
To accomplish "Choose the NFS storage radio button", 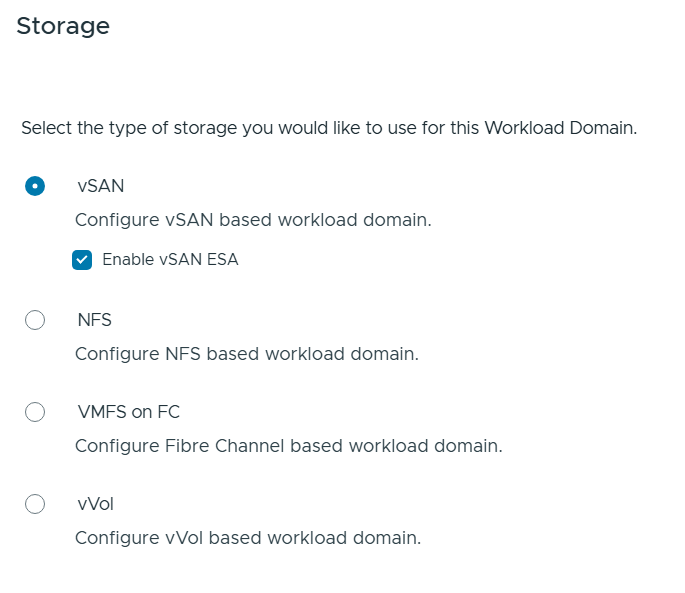I will tap(35, 321).
